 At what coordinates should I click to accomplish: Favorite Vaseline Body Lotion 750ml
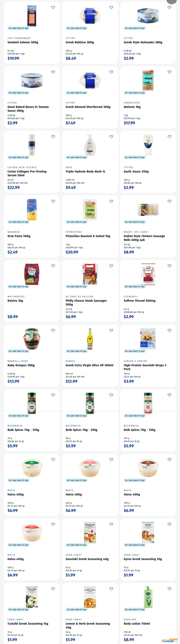pyautogui.click(x=169, y=589)
